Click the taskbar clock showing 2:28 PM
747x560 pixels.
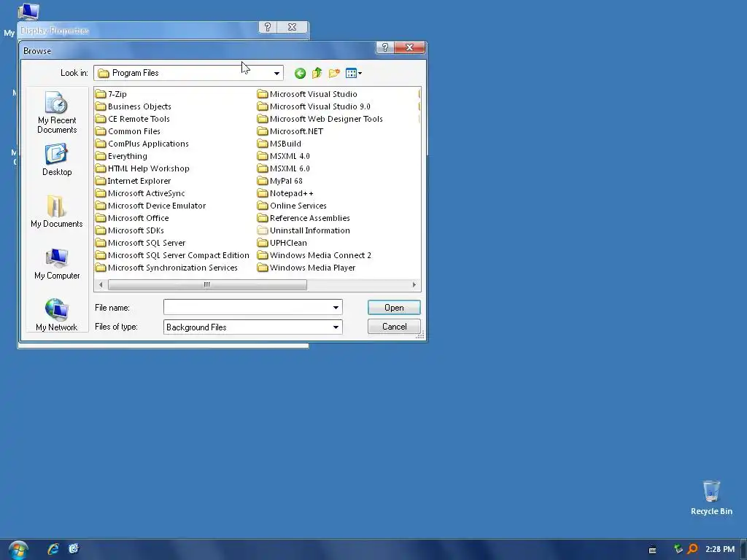[x=720, y=549]
